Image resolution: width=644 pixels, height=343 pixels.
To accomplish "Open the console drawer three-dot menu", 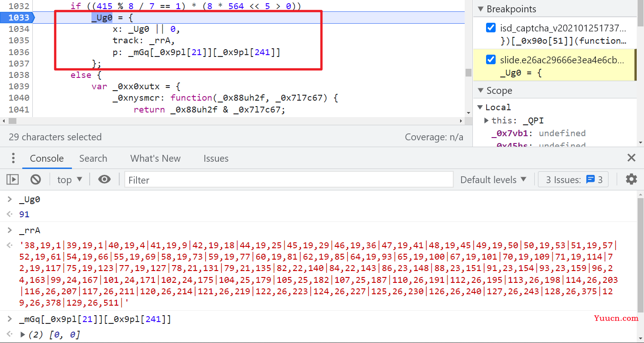I will 13,158.
